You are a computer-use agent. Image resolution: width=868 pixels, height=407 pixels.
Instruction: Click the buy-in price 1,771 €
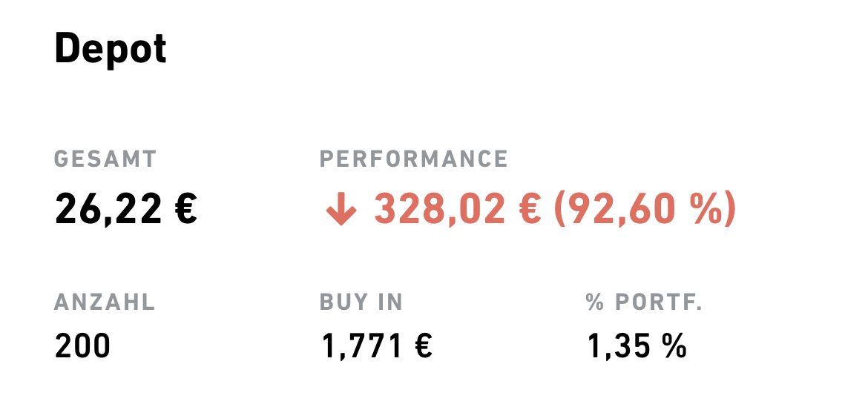click(x=377, y=347)
